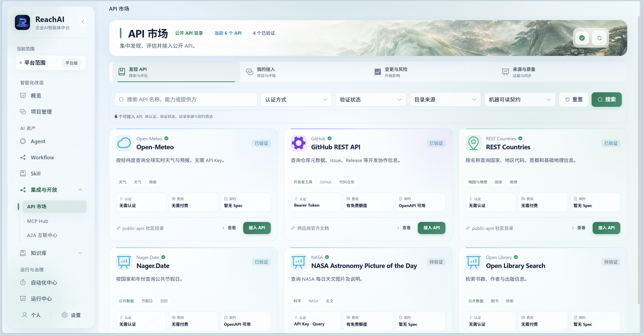644x335 pixels.
Task: Click the 待验证 badge on NASA card
Action: (x=436, y=262)
